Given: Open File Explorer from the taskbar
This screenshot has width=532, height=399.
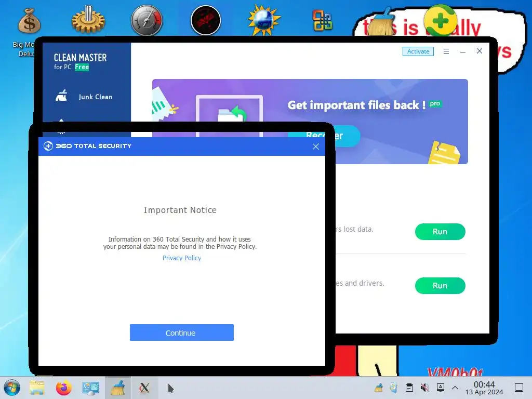Looking at the screenshot, I should 37,388.
